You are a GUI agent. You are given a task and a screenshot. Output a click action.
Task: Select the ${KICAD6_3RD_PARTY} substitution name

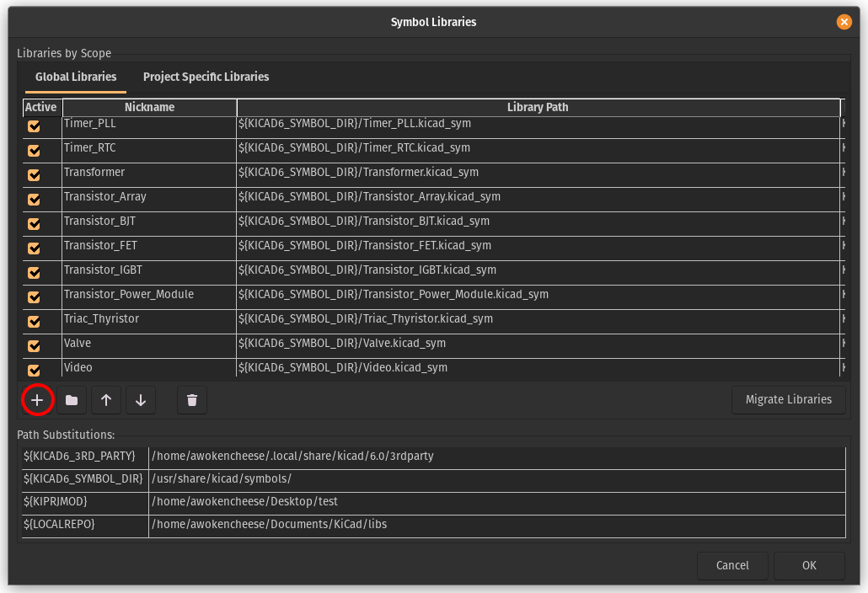85,458
